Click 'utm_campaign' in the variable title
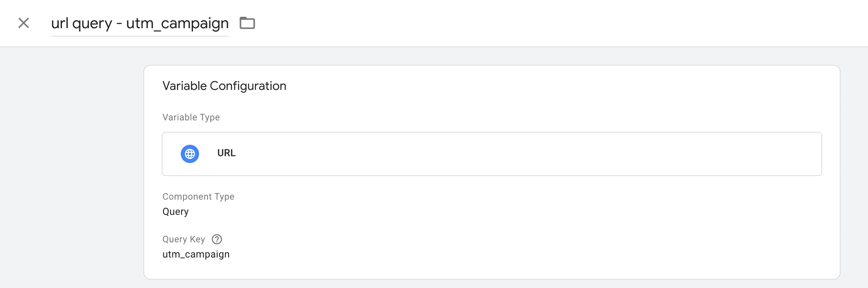This screenshot has height=288, width=868. (177, 24)
